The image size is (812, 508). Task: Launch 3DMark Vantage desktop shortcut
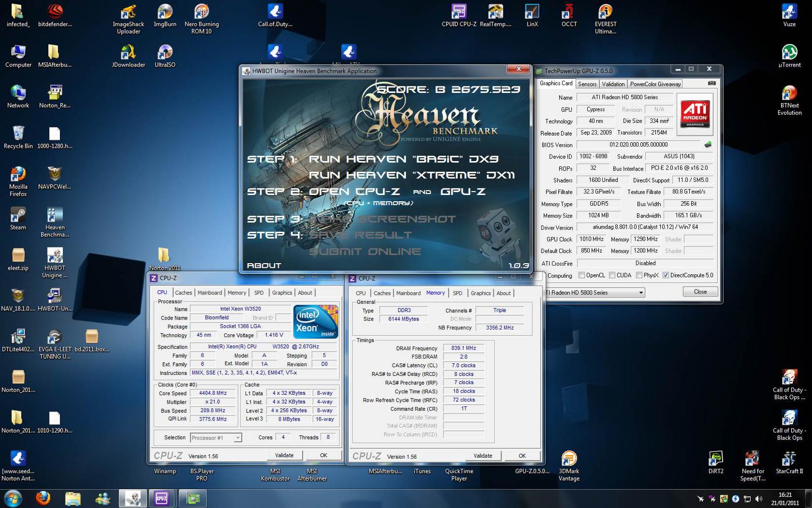[x=569, y=466]
